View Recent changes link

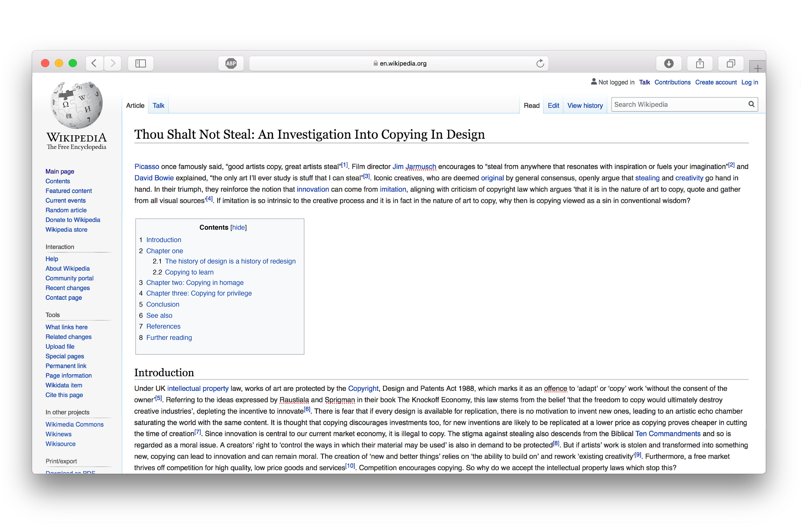(x=68, y=288)
